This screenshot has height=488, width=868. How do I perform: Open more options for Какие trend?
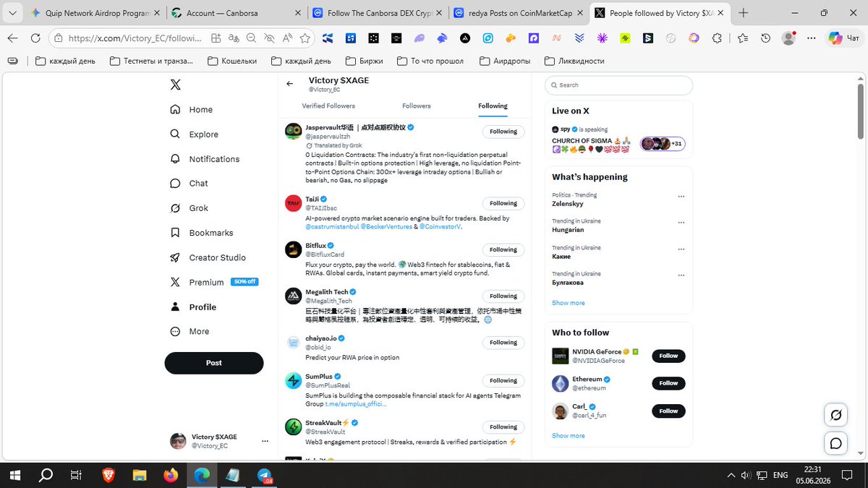(681, 249)
